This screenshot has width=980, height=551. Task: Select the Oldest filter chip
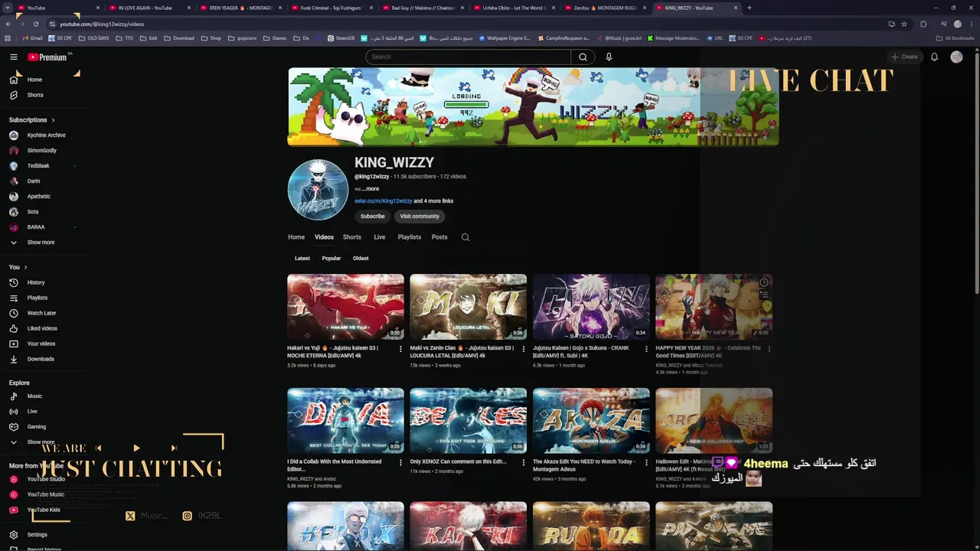361,259
